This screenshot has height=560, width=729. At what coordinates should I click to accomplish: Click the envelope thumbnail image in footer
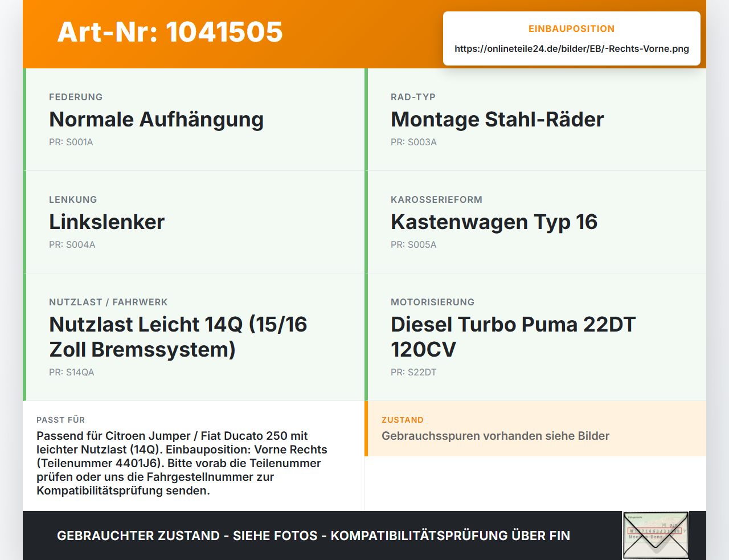click(656, 535)
